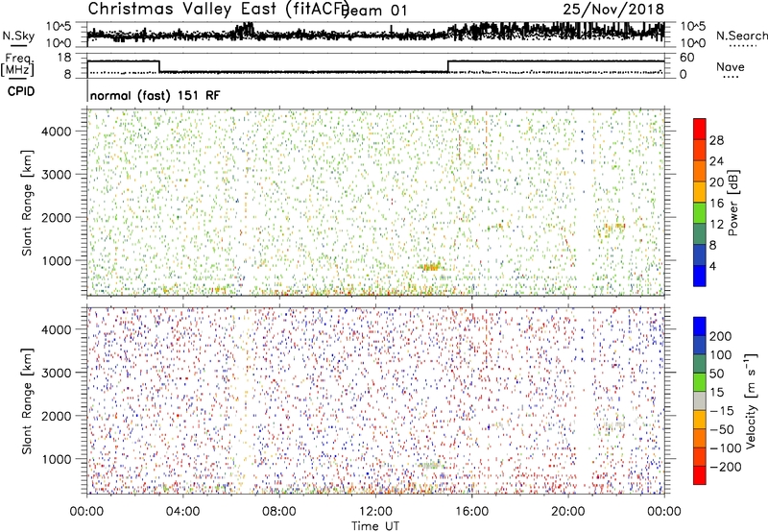768x532 pixels.
Task: Pick the Velocity segment between 100 and 200
Action: coord(700,345)
